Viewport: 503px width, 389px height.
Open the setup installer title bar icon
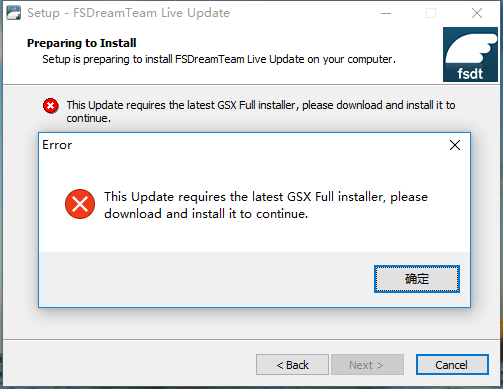click(13, 13)
